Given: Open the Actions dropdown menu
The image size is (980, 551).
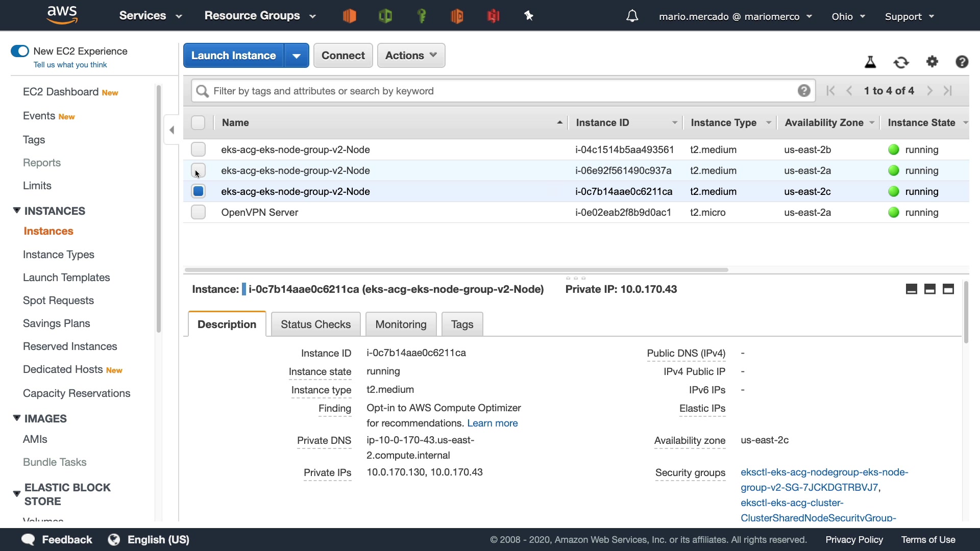Looking at the screenshot, I should (x=411, y=56).
